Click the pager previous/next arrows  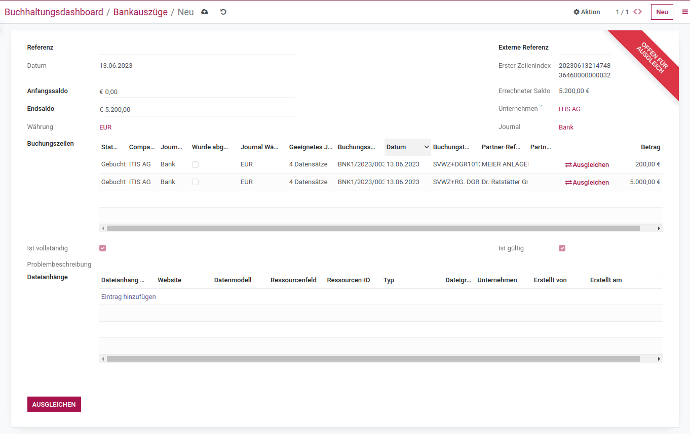click(x=637, y=12)
